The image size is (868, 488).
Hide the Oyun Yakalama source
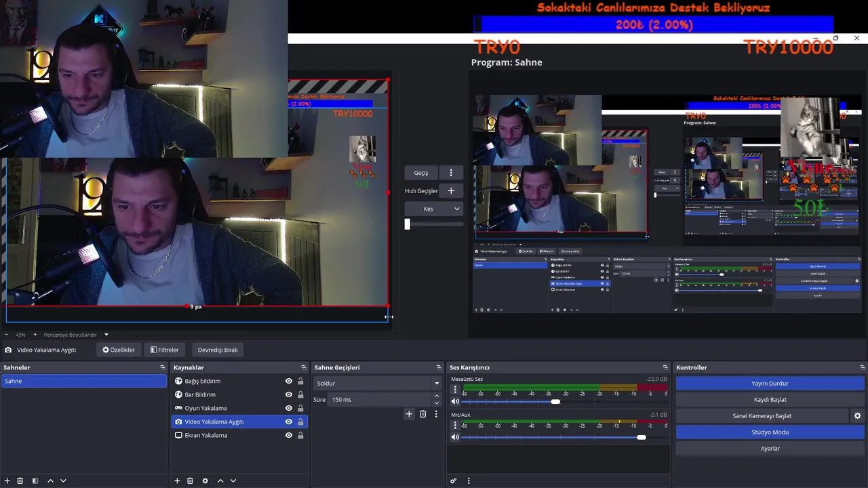click(289, 408)
